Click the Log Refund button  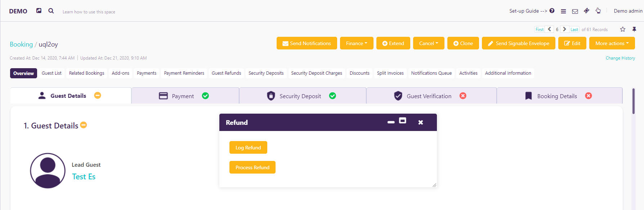[x=248, y=148]
